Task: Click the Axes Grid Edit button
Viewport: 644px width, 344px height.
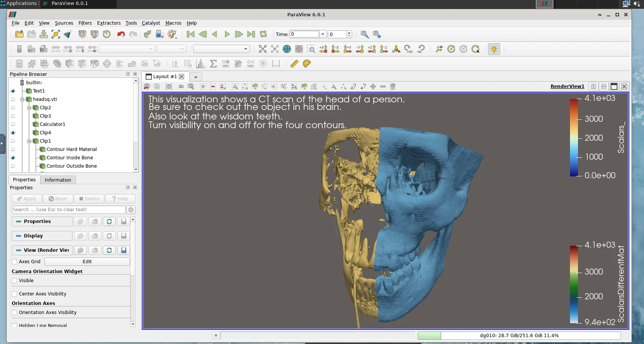Action: [x=87, y=262]
